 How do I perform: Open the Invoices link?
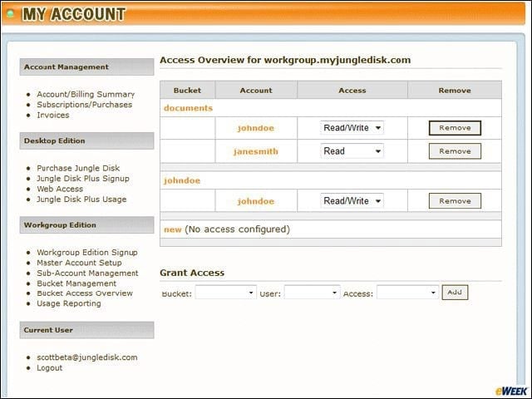coord(53,115)
